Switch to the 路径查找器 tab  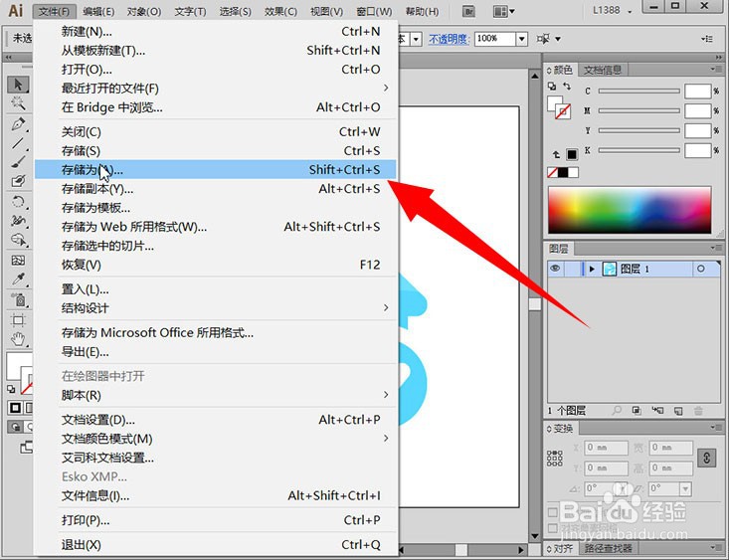tap(608, 548)
